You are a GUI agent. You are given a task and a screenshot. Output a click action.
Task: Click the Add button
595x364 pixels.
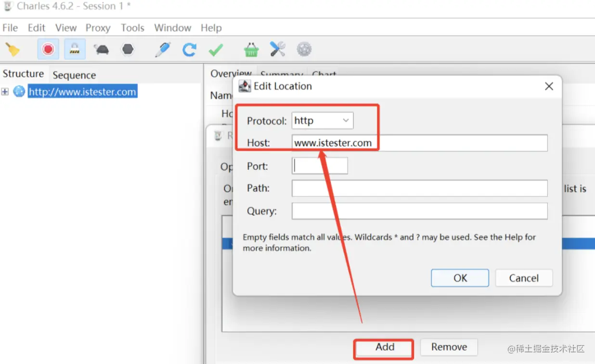point(385,347)
